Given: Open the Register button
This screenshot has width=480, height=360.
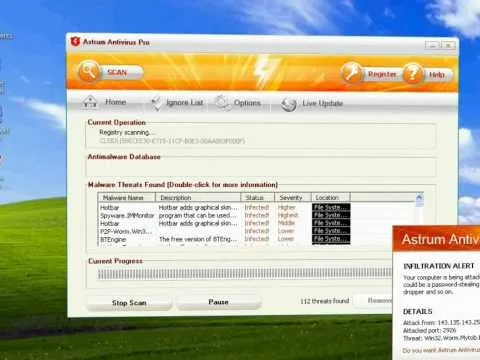Looking at the screenshot, I should click(x=382, y=74).
